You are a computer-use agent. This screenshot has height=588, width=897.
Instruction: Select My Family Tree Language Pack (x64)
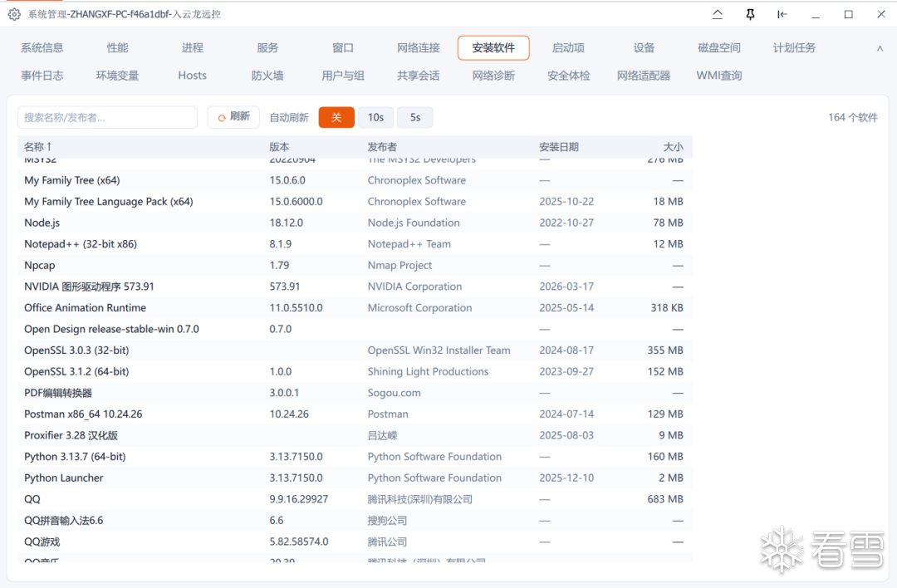[355, 201]
